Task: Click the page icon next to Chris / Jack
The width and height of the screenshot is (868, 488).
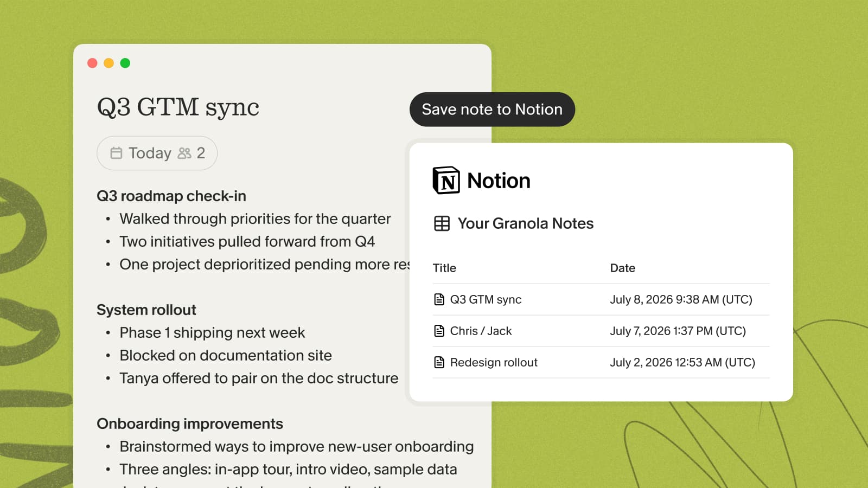Action: [439, 331]
